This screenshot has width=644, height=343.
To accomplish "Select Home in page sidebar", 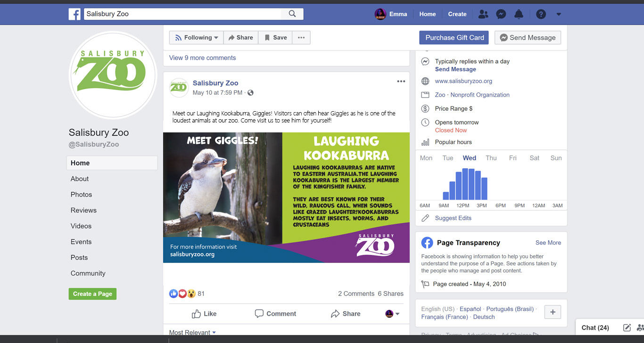I will (x=112, y=163).
